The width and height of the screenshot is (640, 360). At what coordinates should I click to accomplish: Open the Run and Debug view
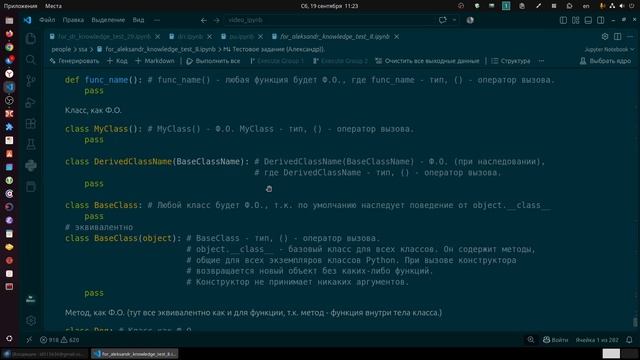click(31, 102)
